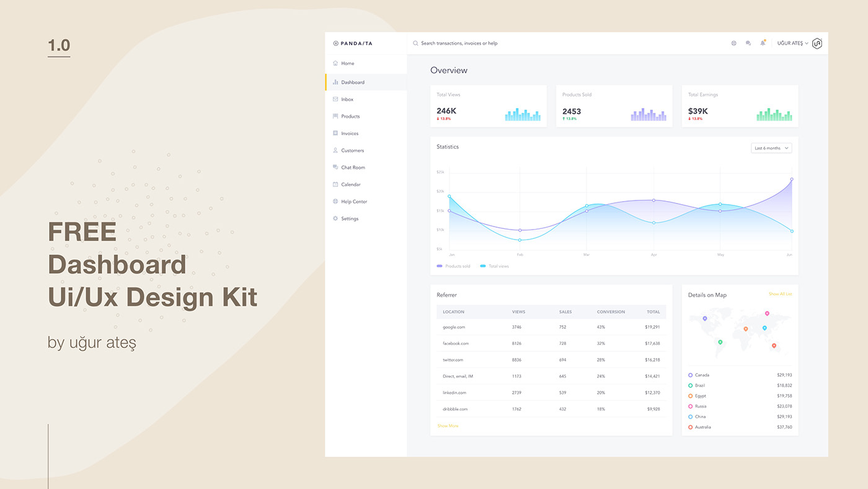Click the Dashboard bar-chart icon
The image size is (868, 489).
click(335, 82)
